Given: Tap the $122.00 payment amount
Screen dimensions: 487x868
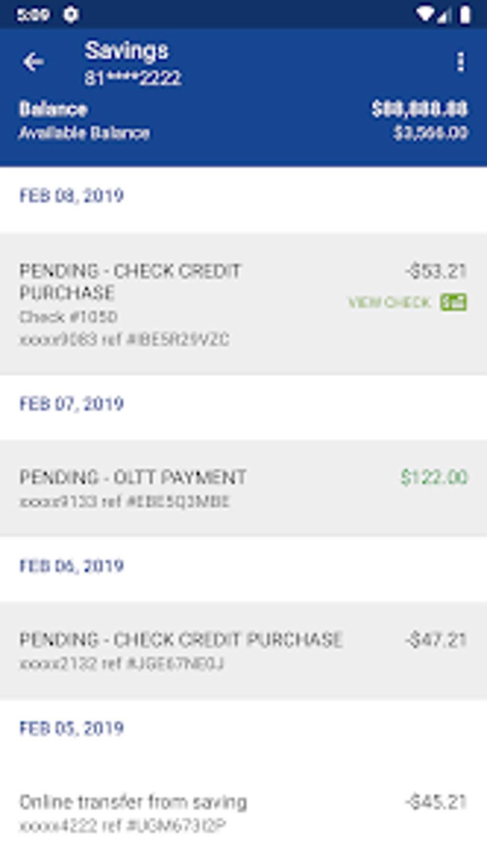Looking at the screenshot, I should click(434, 478).
